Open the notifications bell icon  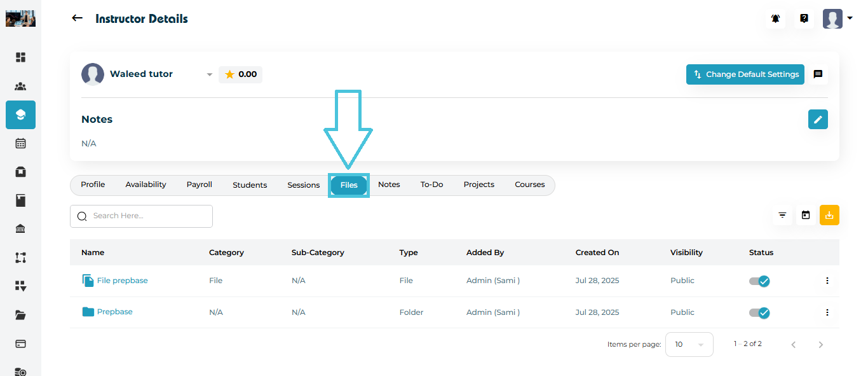tap(775, 19)
